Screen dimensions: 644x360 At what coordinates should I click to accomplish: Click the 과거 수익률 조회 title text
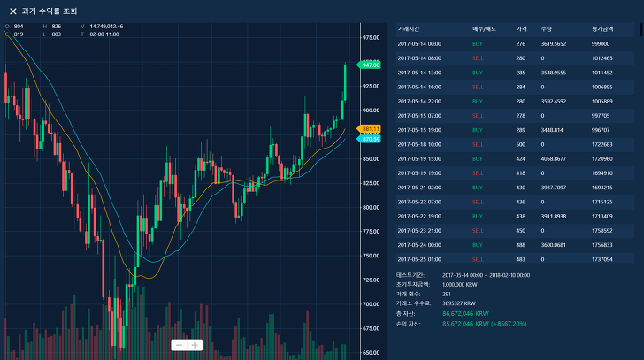[x=50, y=11]
